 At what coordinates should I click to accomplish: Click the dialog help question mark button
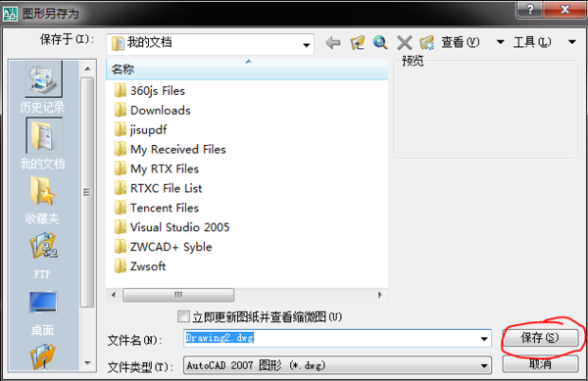(x=529, y=9)
